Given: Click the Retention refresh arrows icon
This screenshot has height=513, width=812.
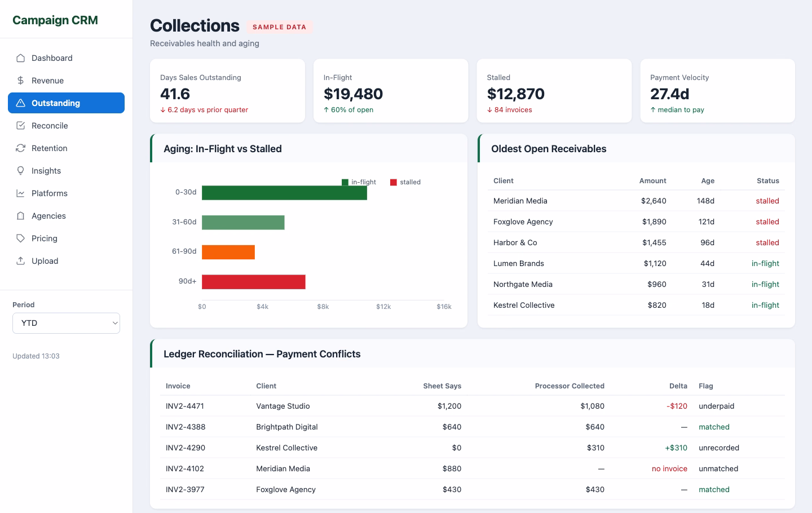Looking at the screenshot, I should click(x=20, y=148).
